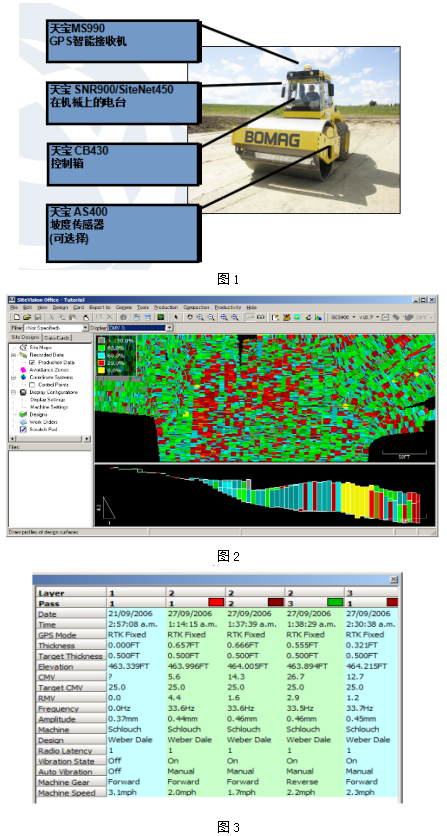
Task: Click the green legend swatch for 80.0%
Action: (101, 348)
